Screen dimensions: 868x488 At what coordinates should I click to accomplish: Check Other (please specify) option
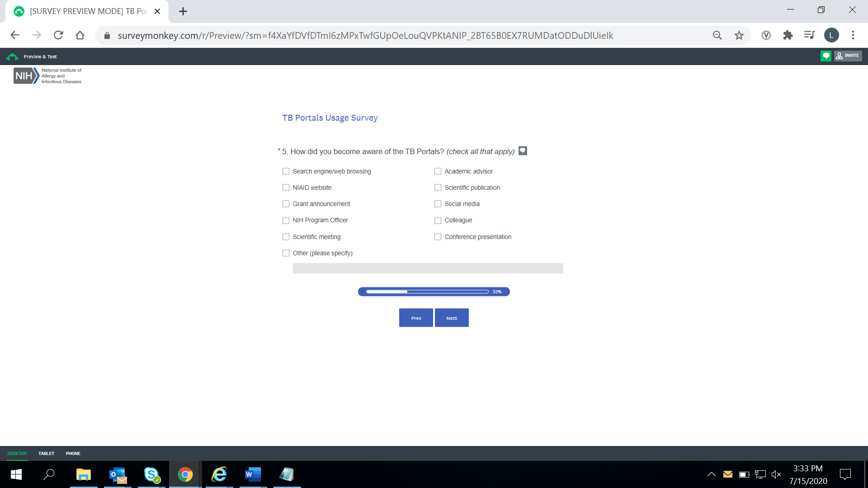tap(286, 253)
